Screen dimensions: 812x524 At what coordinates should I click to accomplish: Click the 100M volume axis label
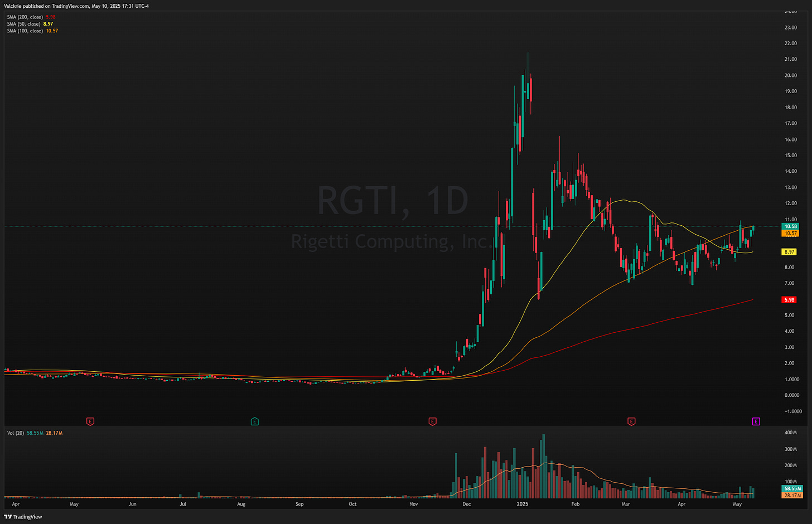point(791,482)
